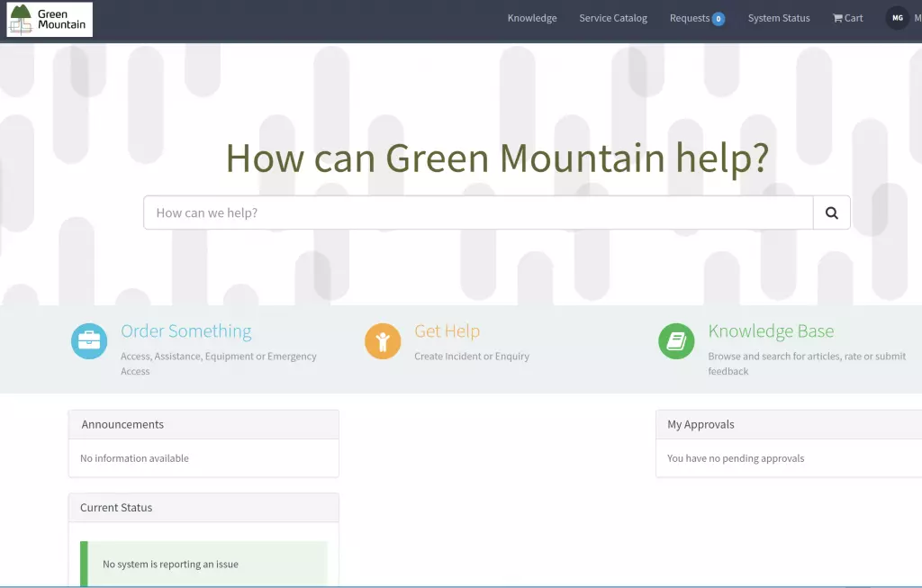
Task: Click the Order Something briefcase icon
Action: click(x=89, y=341)
